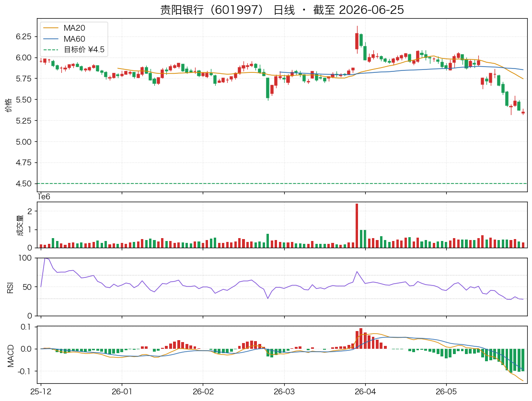Click the chart title 贵阳银行（601997）日线
Screen dimensions: 532x401
pyautogui.click(x=227, y=10)
